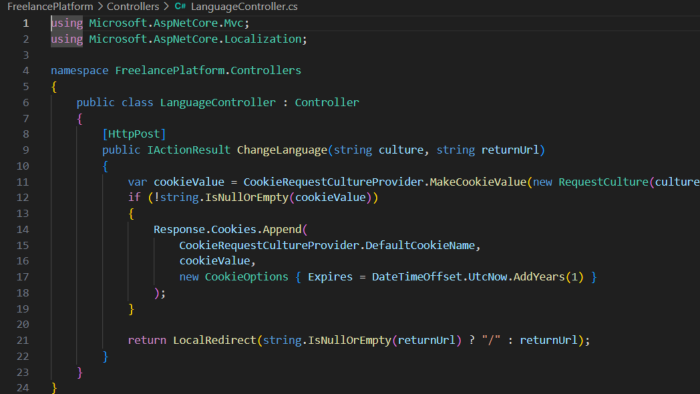Click line number 21 in the gutter

pyautogui.click(x=23, y=340)
